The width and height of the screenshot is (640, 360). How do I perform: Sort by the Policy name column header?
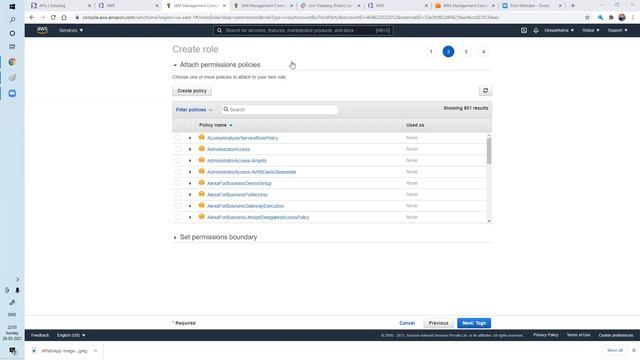click(216, 125)
